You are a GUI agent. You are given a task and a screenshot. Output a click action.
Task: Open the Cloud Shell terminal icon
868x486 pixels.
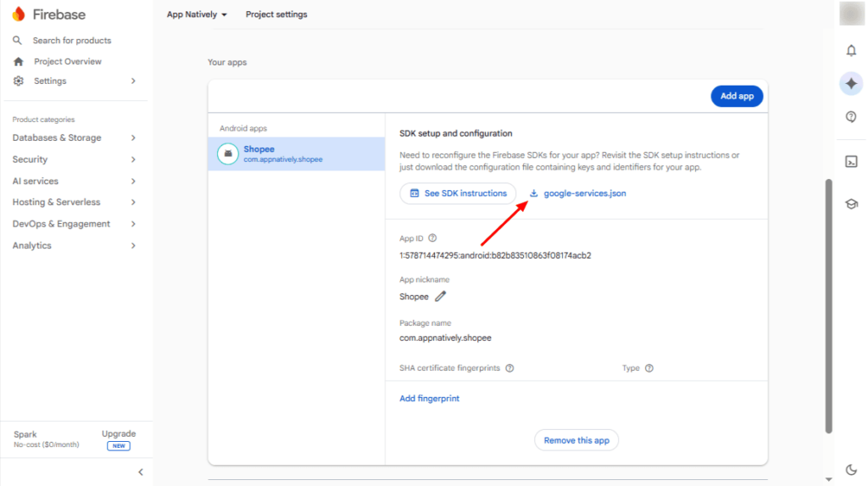[851, 161]
